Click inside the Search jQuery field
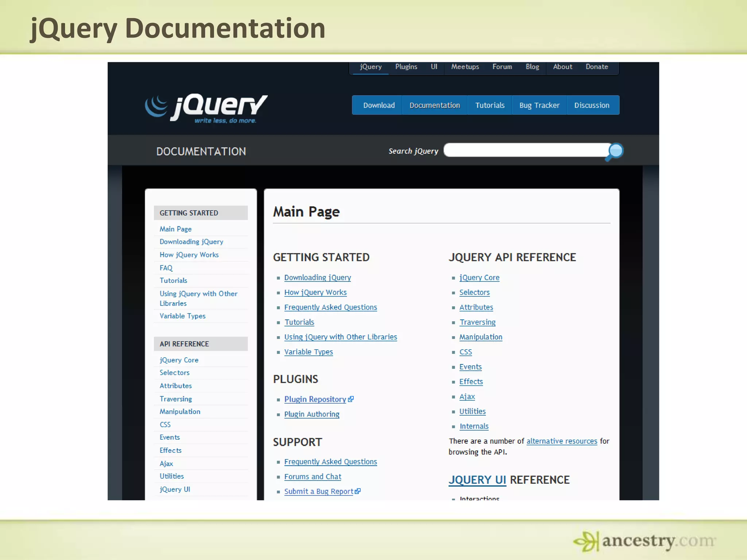747x560 pixels. click(526, 150)
